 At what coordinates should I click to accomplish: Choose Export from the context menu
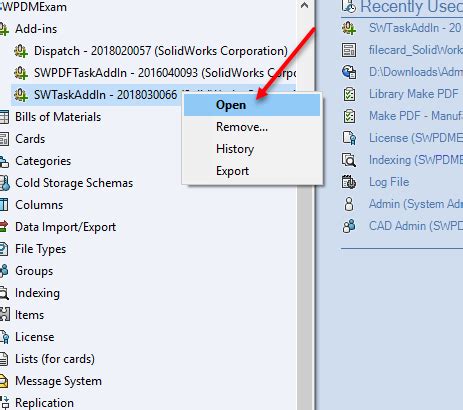[x=252, y=171]
